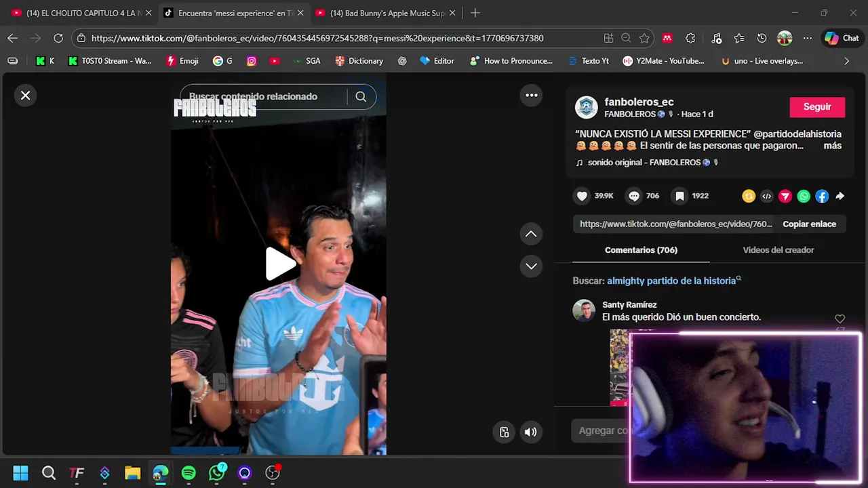Image resolution: width=868 pixels, height=488 pixels.
Task: Get the embed code icon
Action: (767, 197)
